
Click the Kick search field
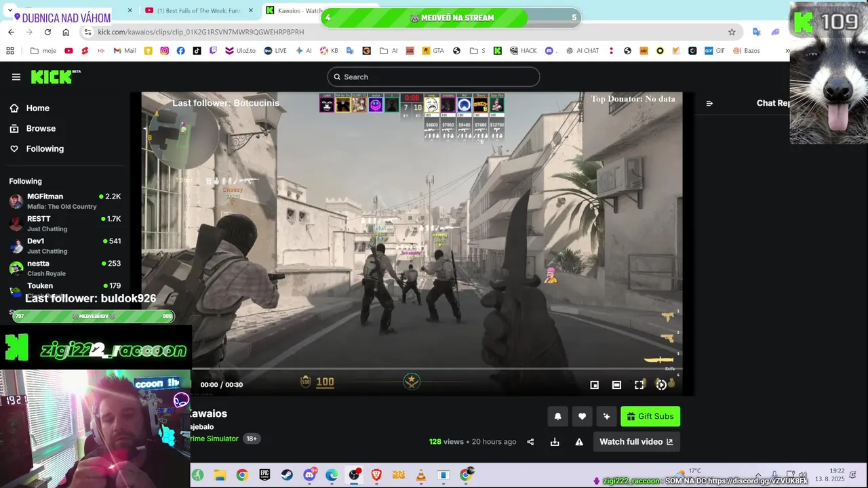[433, 77]
